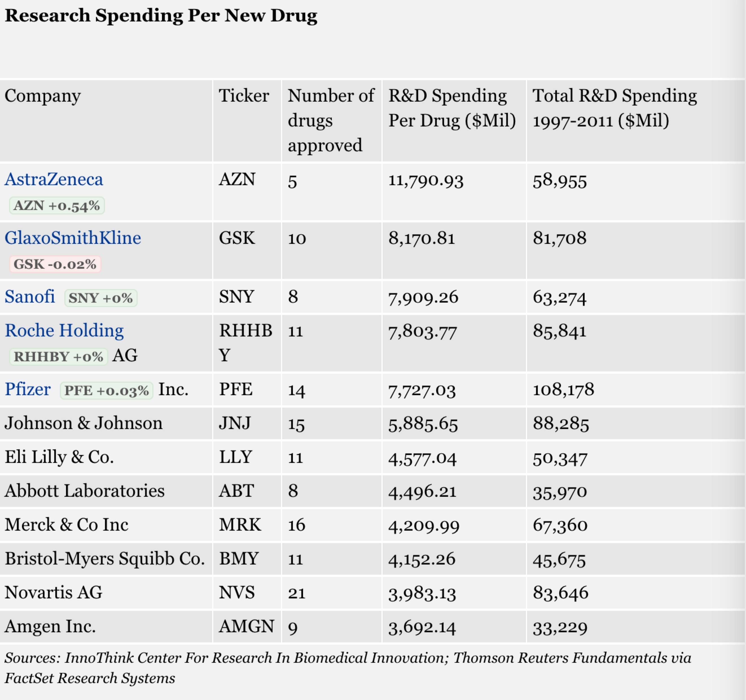The width and height of the screenshot is (746, 700).
Task: Click the R&D Spending Per Drug header
Action: pyautogui.click(x=452, y=108)
